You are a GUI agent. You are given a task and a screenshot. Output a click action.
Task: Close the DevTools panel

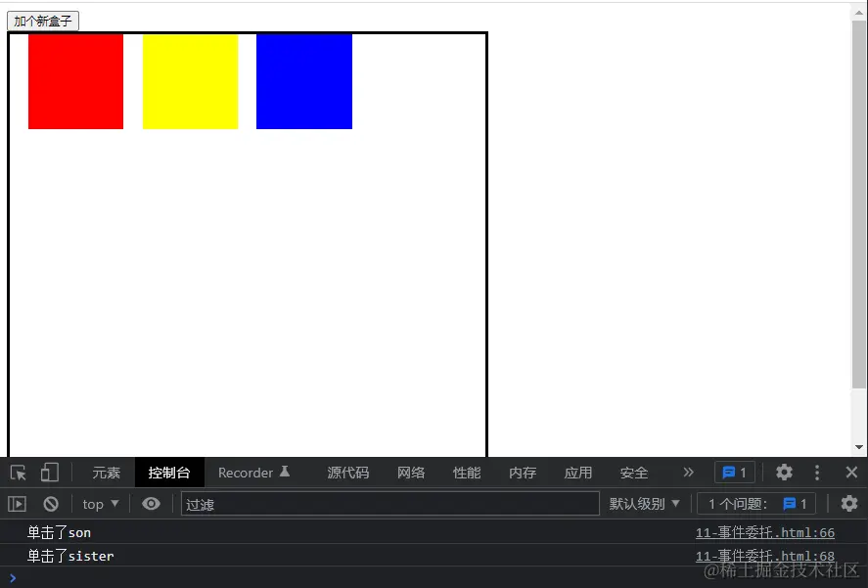(851, 473)
